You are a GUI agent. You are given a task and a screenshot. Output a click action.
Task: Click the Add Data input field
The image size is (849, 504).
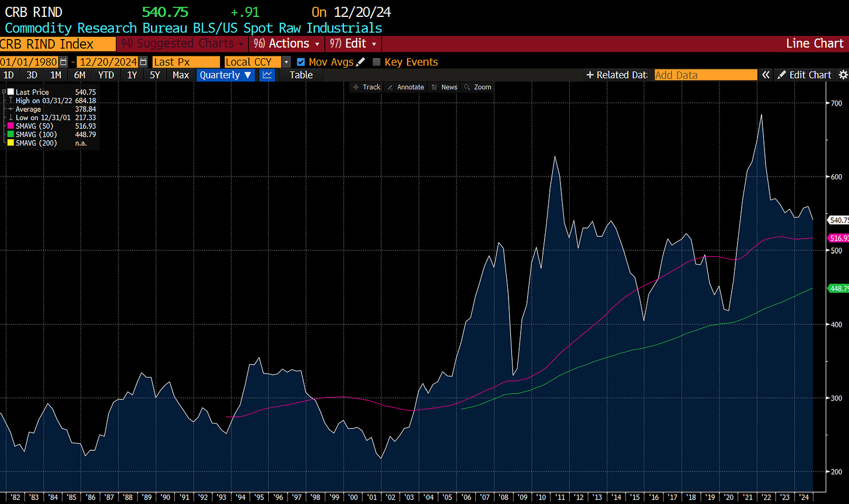pos(706,75)
